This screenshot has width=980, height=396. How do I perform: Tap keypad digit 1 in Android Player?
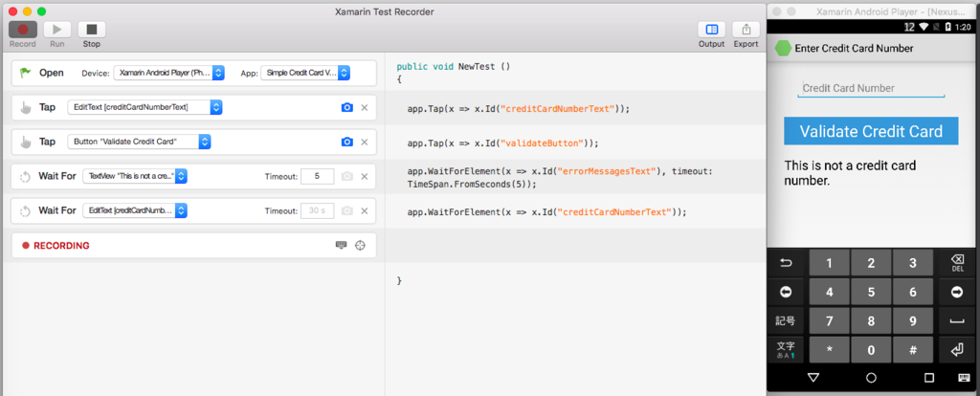pyautogui.click(x=830, y=263)
